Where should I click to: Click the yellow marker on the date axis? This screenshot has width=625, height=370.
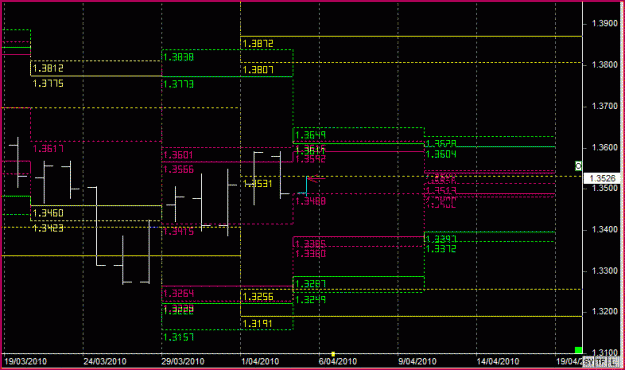point(333,354)
